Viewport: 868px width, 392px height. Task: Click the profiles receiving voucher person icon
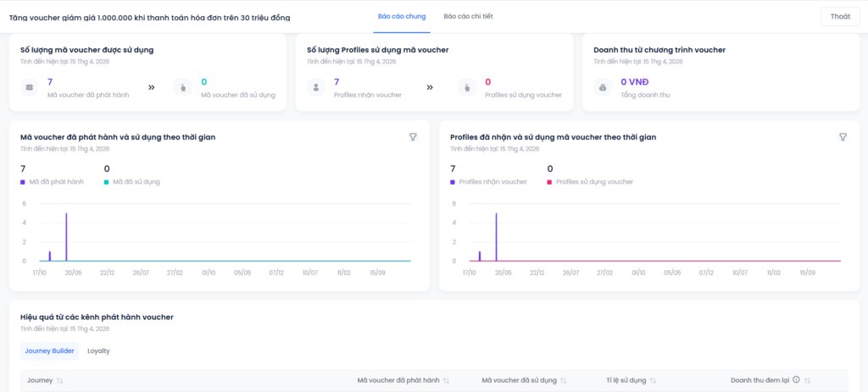[316, 87]
